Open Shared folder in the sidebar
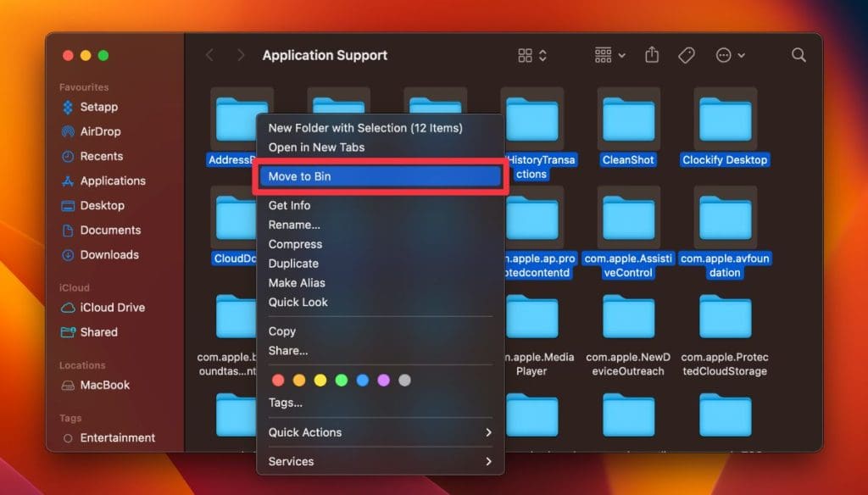Viewport: 868px width, 495px height. point(89,332)
